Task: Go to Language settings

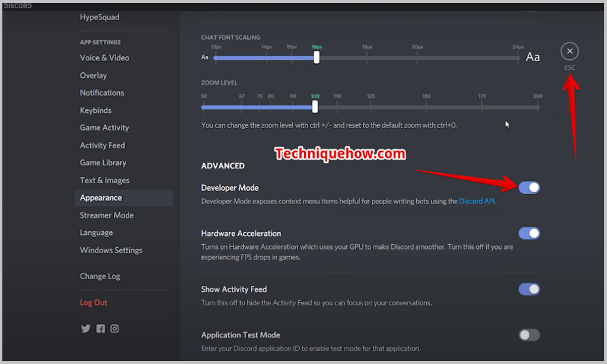Action: [x=97, y=233]
